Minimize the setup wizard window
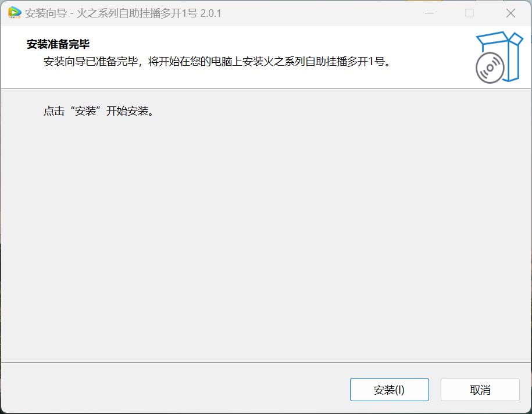 (x=430, y=13)
